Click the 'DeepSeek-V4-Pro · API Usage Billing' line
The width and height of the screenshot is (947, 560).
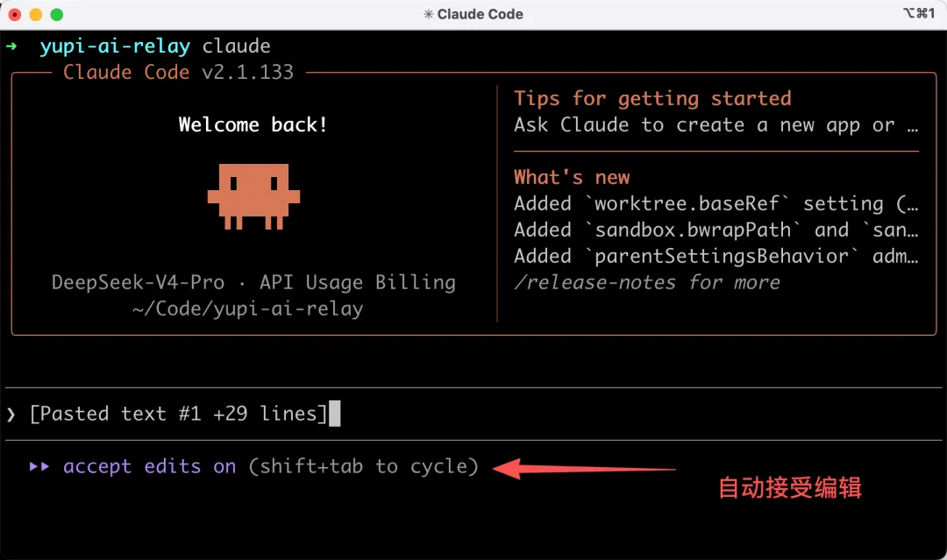[x=253, y=282]
